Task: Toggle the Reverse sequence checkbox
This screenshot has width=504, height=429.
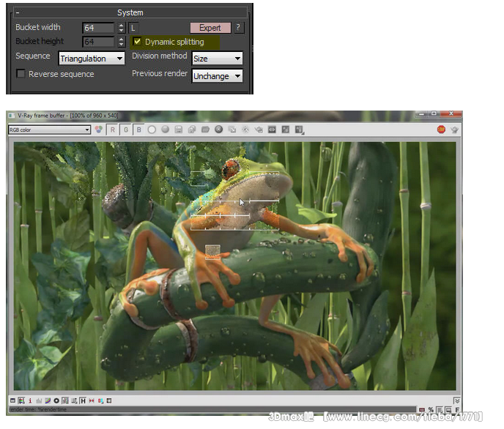Action: (x=21, y=74)
